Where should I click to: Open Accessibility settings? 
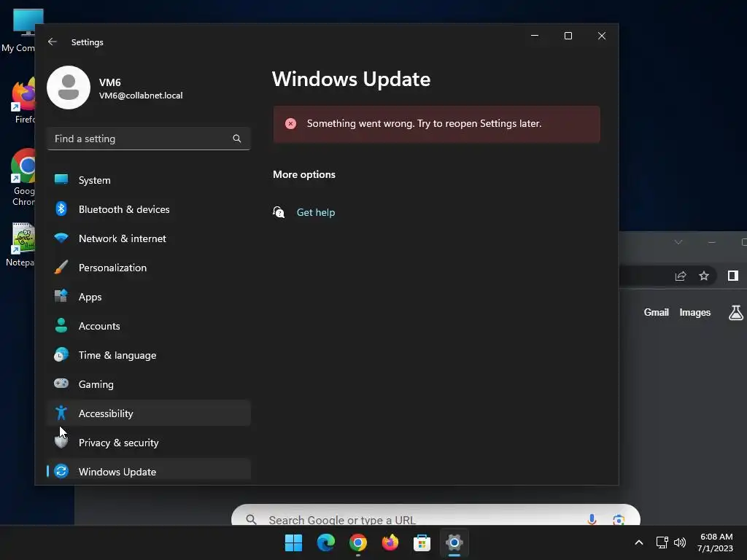pos(149,413)
